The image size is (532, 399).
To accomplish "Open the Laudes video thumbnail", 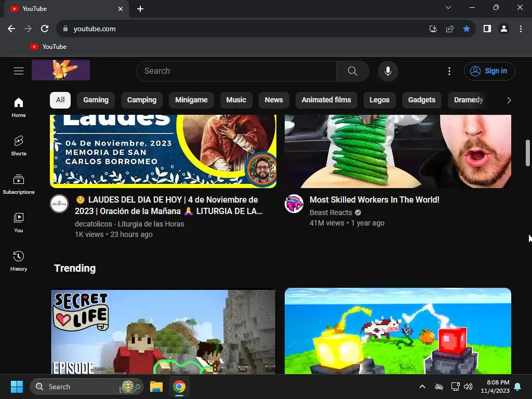I will point(163,151).
